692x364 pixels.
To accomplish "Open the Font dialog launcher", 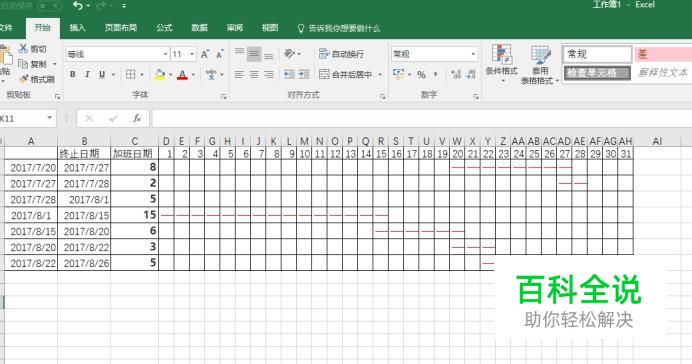I will [224, 96].
